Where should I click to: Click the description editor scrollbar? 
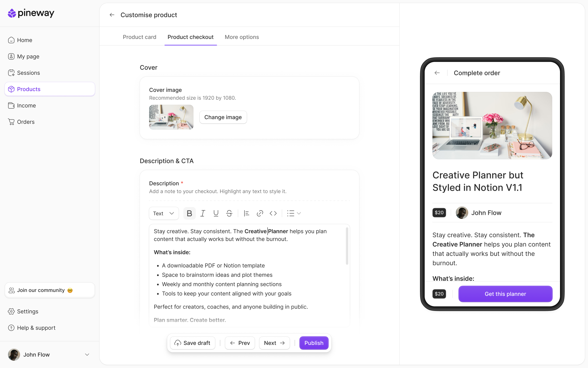347,246
